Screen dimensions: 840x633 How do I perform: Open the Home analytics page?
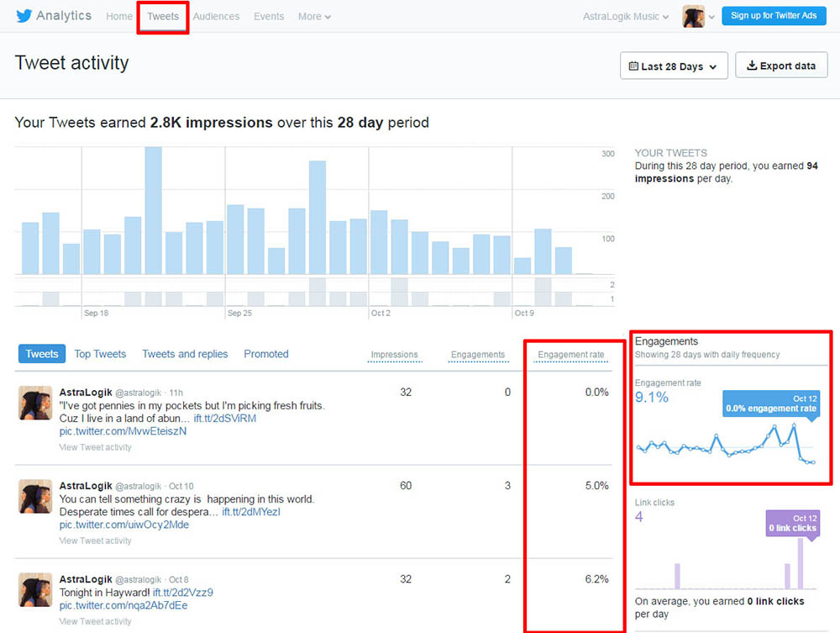pyautogui.click(x=119, y=17)
